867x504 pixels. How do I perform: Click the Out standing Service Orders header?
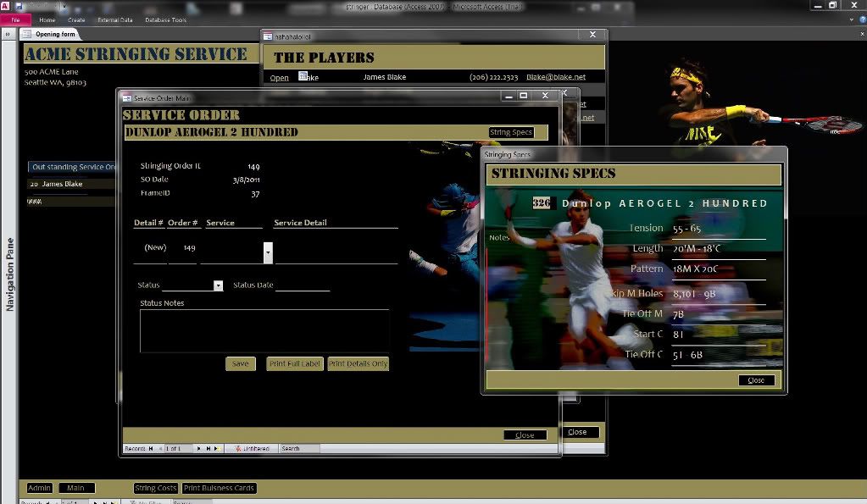[72, 167]
